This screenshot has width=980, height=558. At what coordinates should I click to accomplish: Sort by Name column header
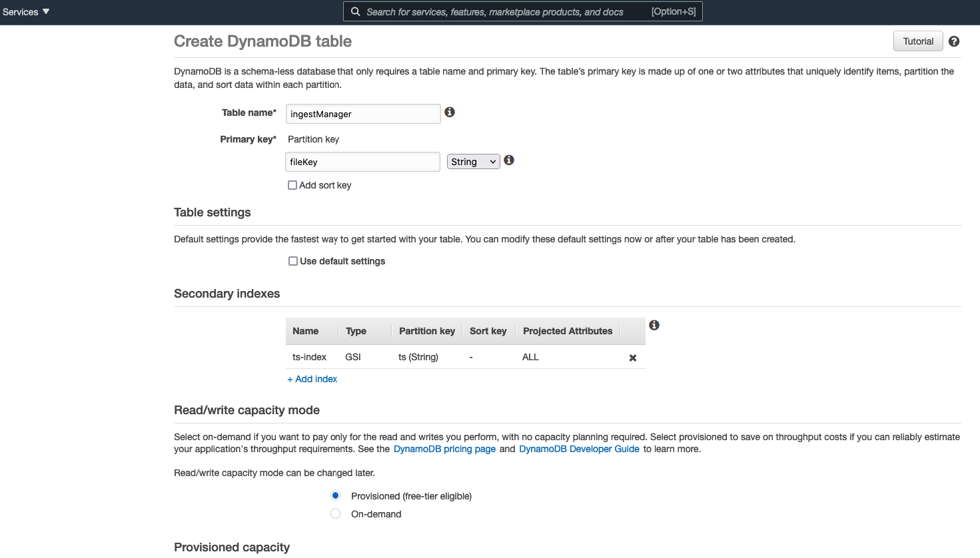pyautogui.click(x=306, y=331)
